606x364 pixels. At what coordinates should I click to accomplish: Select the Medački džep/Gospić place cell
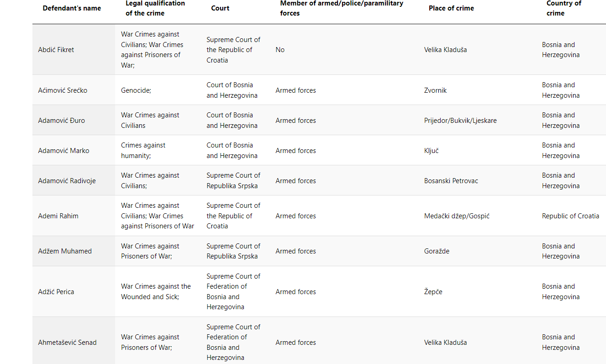coord(457,216)
